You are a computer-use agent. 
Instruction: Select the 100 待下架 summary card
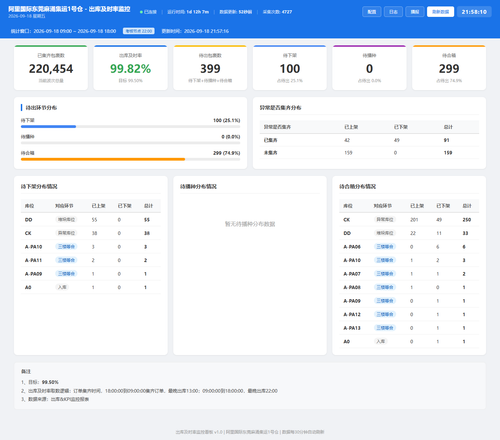click(x=290, y=68)
